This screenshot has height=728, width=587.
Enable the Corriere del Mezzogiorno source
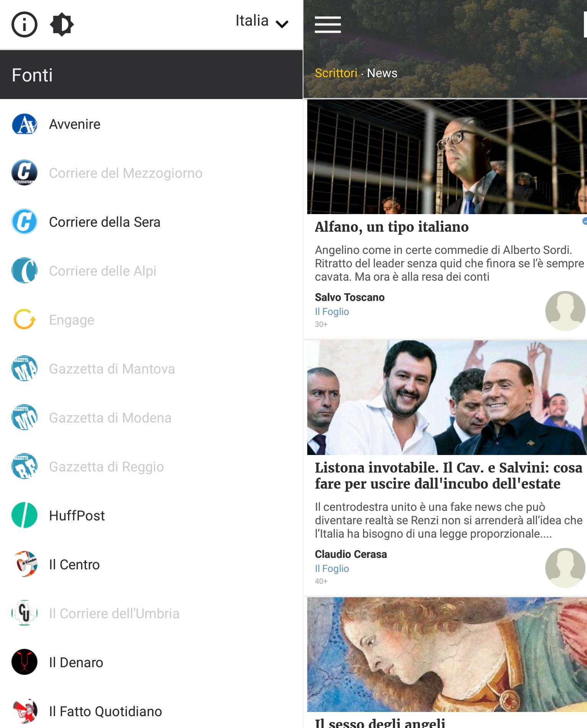pos(151,173)
